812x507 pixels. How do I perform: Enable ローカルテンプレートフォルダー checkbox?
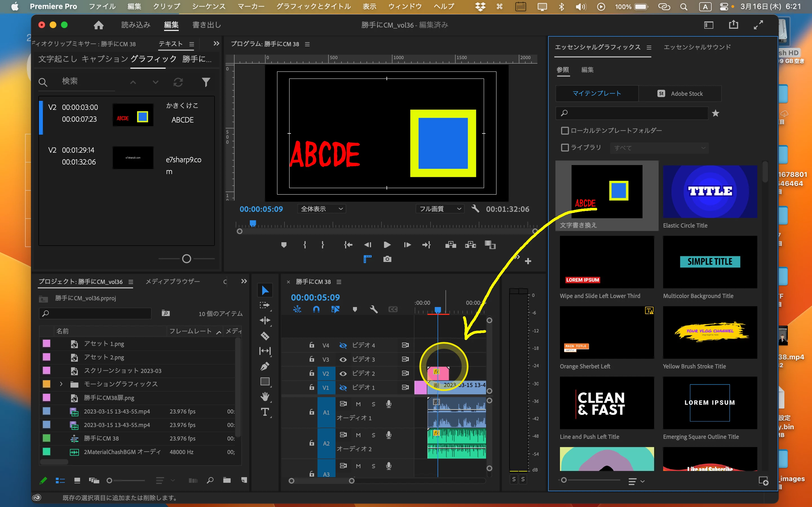pyautogui.click(x=565, y=130)
